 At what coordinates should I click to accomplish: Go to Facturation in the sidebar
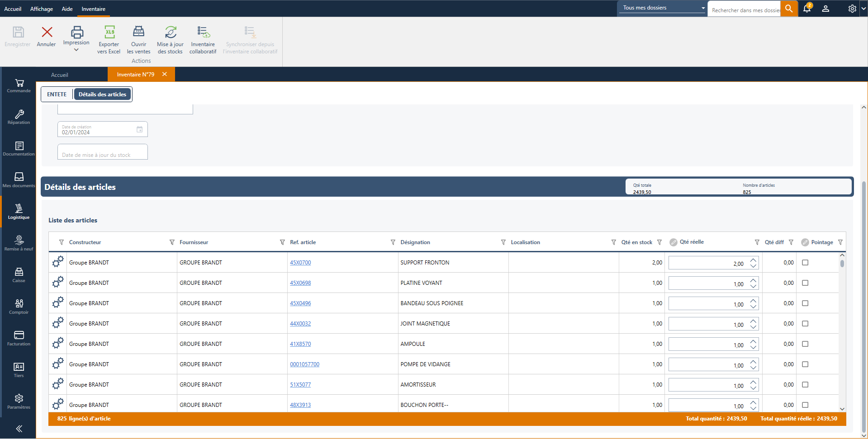click(19, 339)
